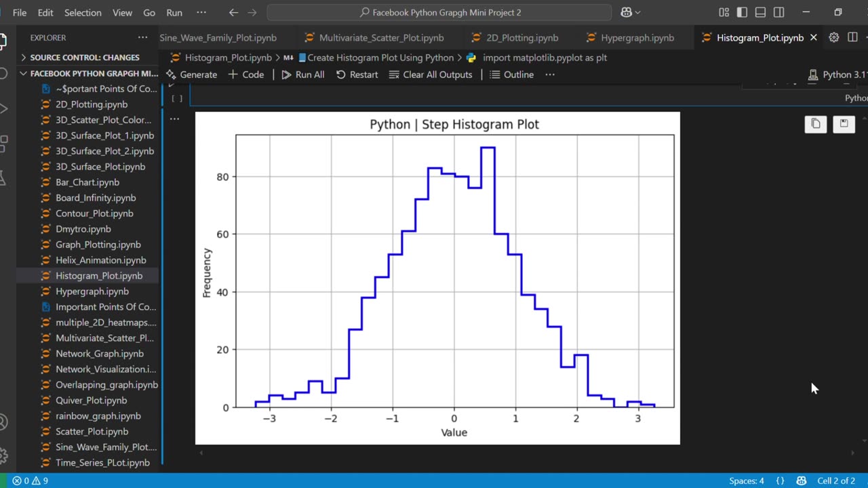Click Run All cells
868x488 pixels.
click(x=303, y=75)
